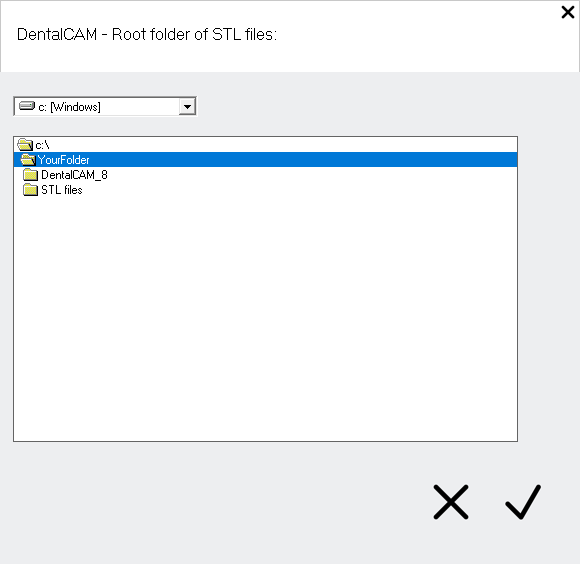Screen dimensions: 580x564
Task: Cancel the dialog with the large X icon
Action: (451, 502)
